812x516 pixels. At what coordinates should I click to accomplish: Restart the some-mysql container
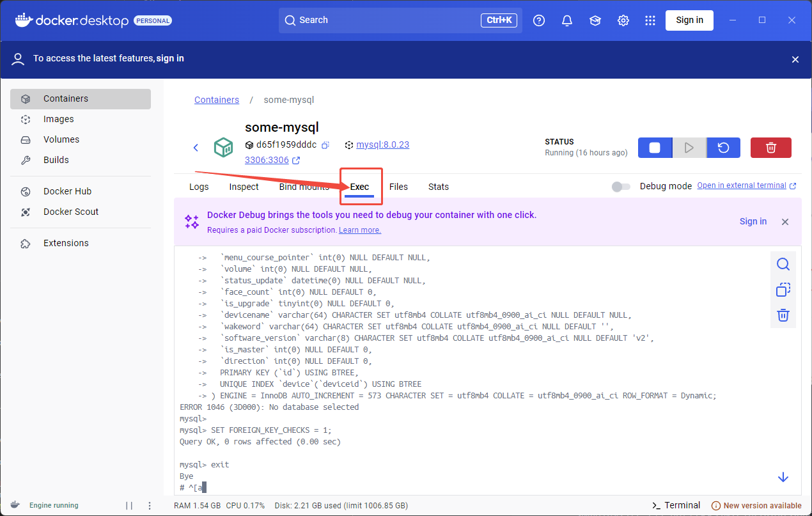point(724,148)
